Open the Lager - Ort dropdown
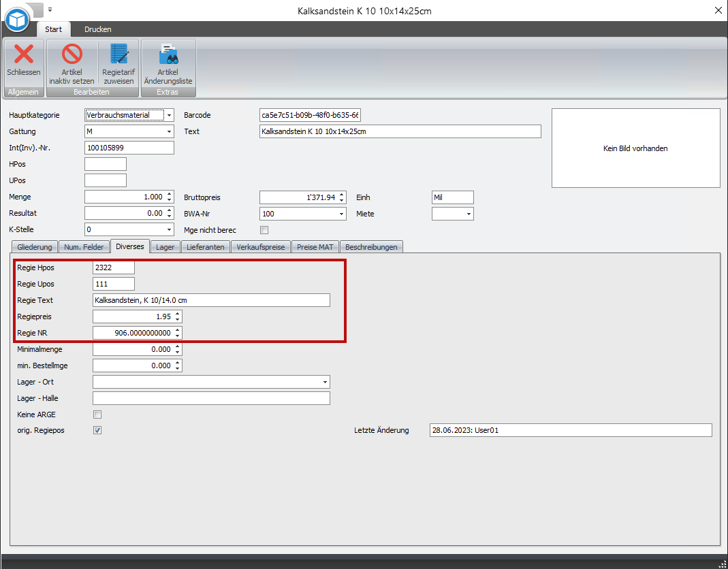Viewport: 728px width, 569px height. [326, 383]
